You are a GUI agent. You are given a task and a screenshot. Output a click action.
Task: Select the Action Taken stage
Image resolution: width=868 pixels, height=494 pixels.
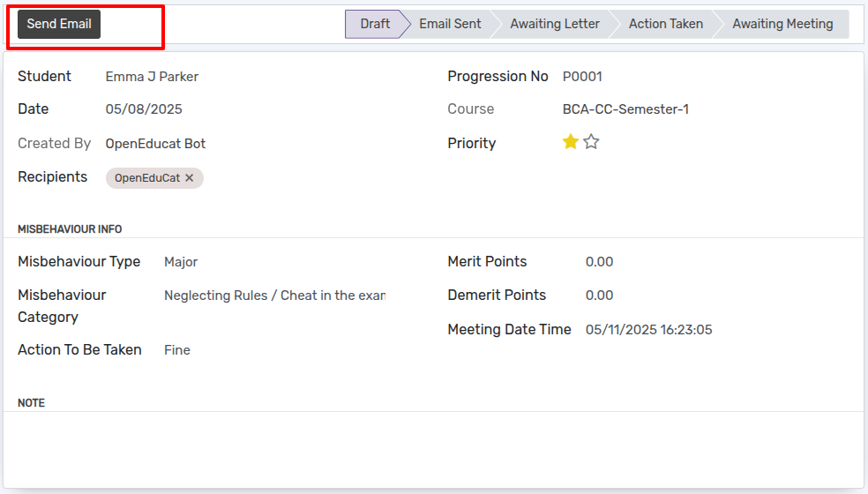click(666, 24)
